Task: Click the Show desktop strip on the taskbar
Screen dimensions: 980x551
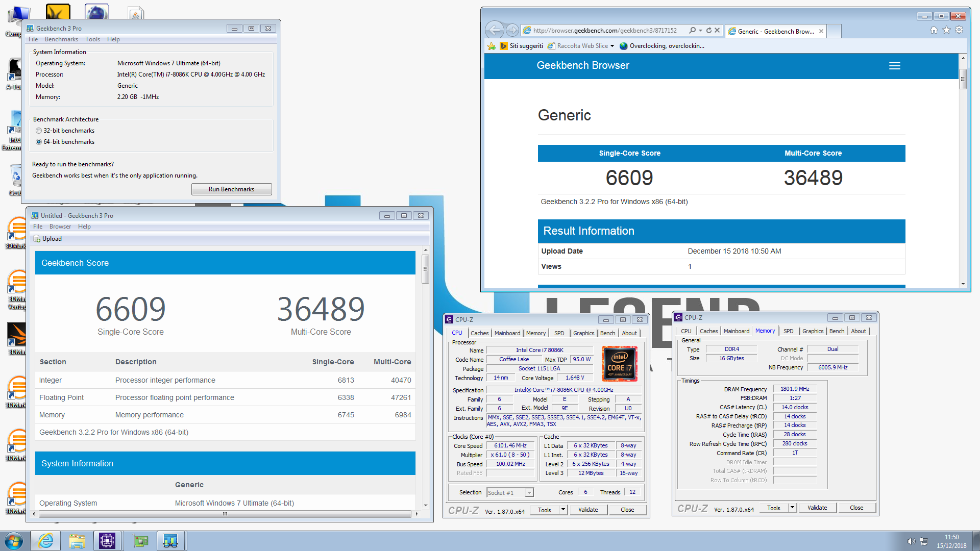Action: 976,541
